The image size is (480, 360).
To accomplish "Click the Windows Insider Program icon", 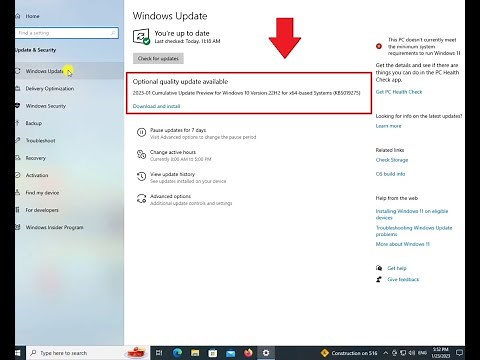I will [x=18, y=227].
